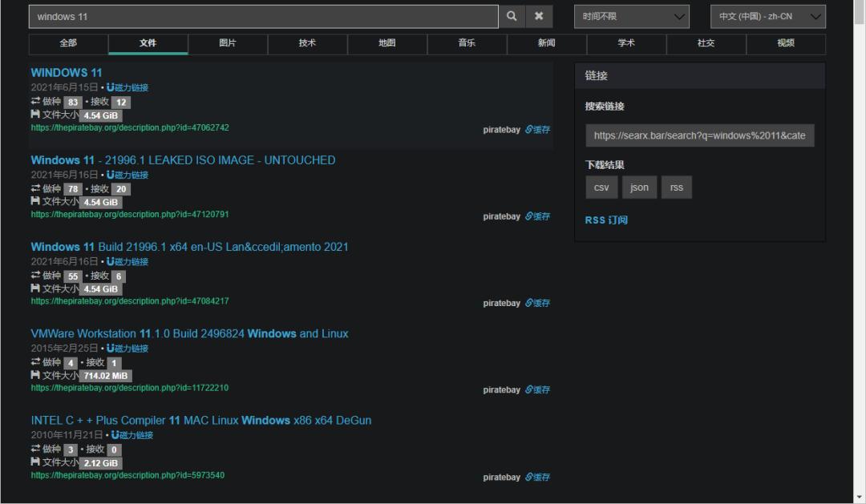Image resolution: width=866 pixels, height=504 pixels.
Task: Open magnet link for LEAKED ISO IMAGE result
Action: (128, 175)
